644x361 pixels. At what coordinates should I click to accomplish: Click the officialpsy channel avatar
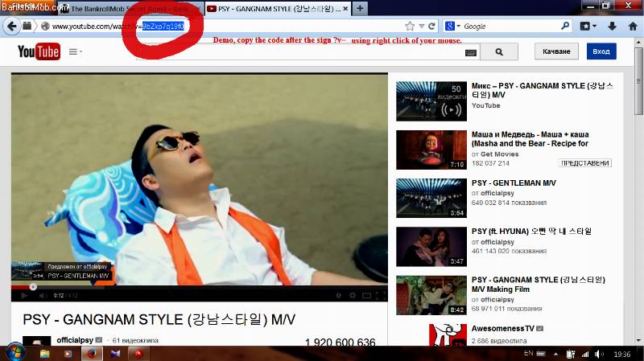coord(36,341)
